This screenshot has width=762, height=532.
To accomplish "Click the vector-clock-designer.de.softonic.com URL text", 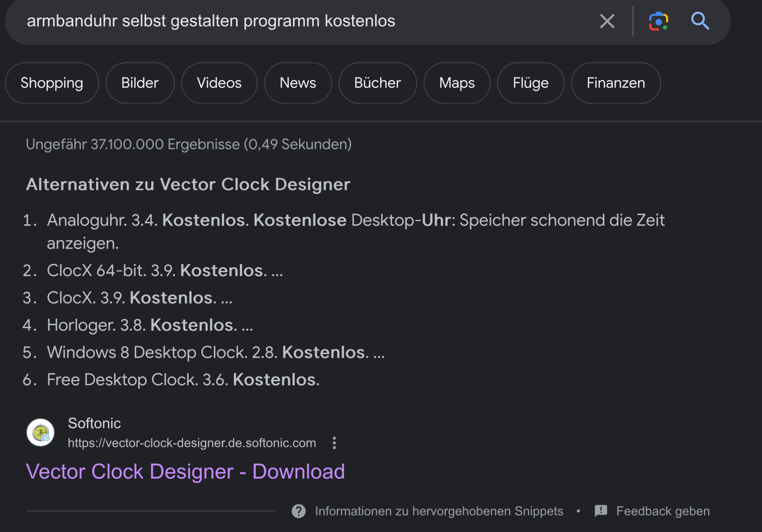I will click(x=192, y=443).
